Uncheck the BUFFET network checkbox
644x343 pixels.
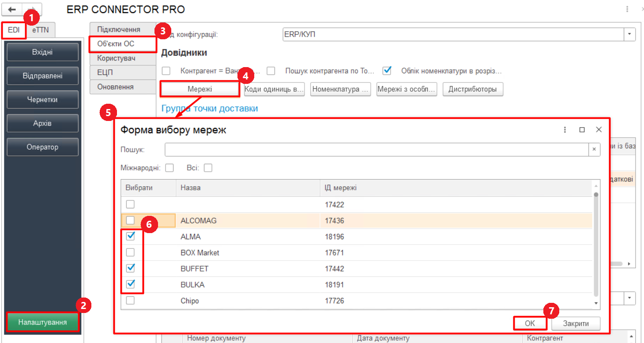(x=130, y=268)
